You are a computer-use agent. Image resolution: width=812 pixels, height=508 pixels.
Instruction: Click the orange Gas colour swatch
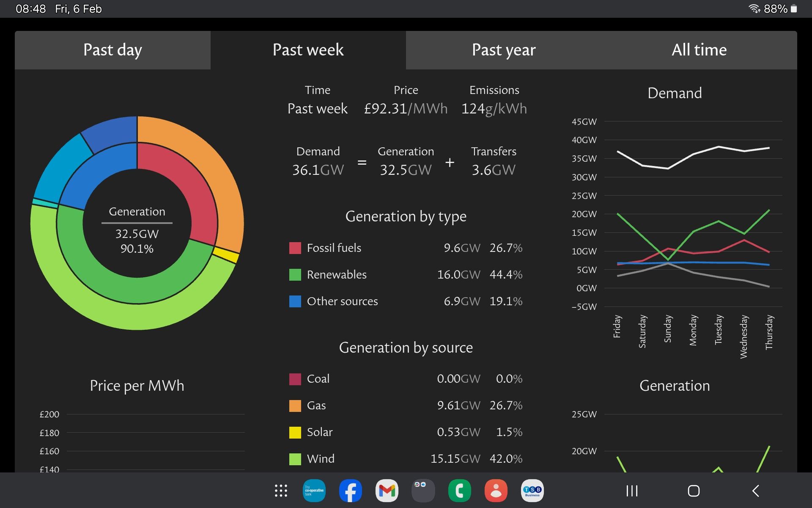[x=295, y=406]
